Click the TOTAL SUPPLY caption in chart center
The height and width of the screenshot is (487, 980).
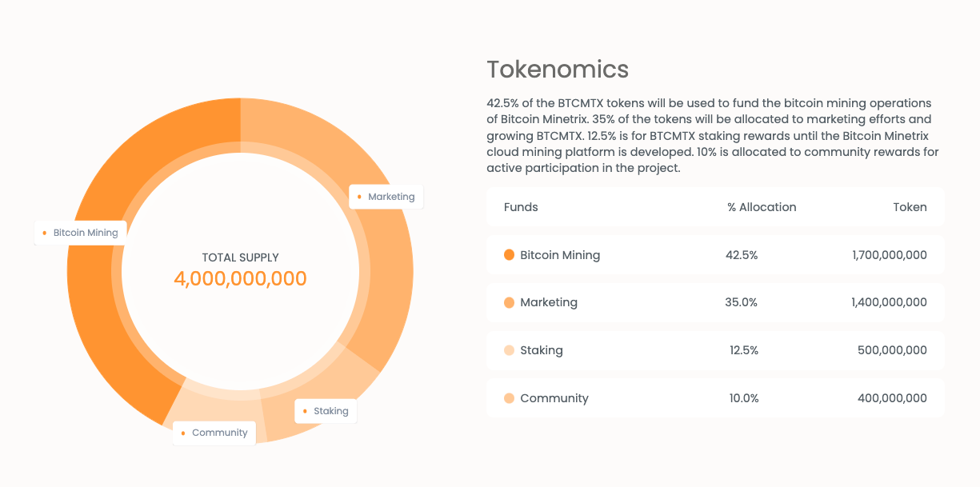pos(240,257)
